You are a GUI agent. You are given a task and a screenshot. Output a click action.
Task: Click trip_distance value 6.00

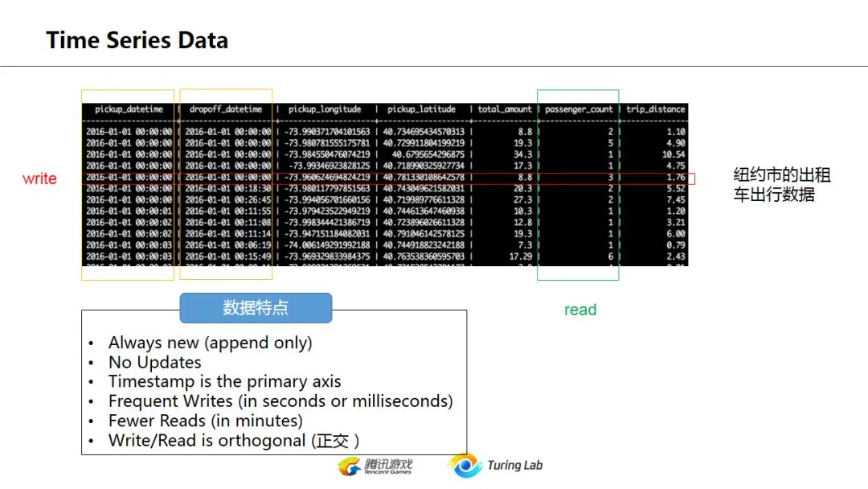click(x=676, y=234)
